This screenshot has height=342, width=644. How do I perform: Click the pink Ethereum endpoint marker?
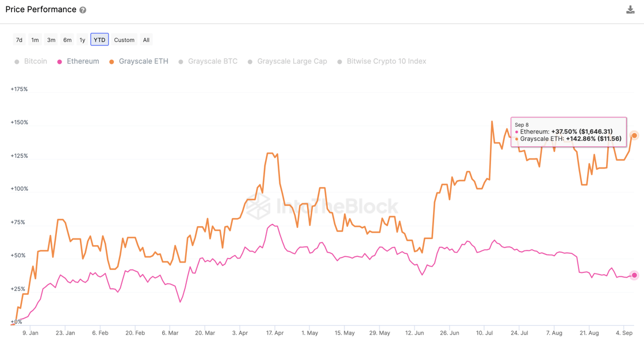click(634, 275)
